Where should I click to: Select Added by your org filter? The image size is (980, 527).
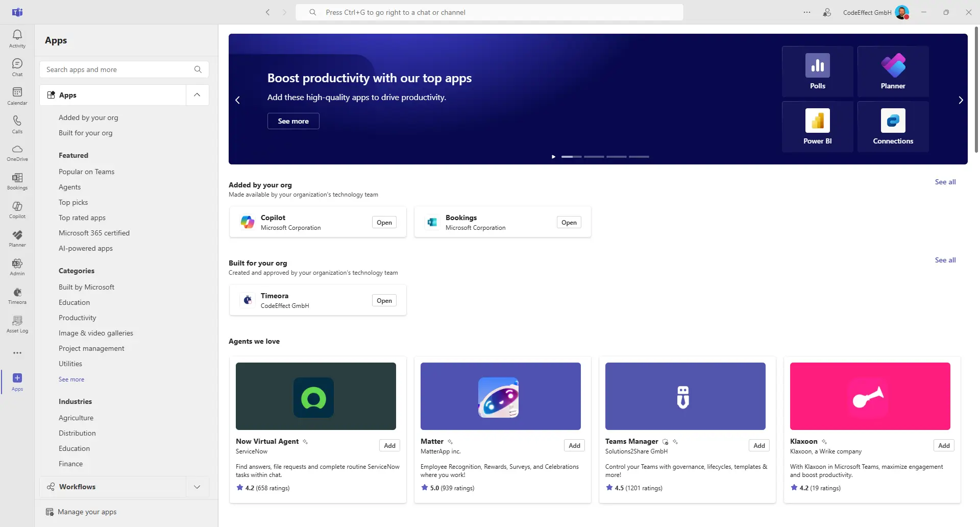coord(88,117)
